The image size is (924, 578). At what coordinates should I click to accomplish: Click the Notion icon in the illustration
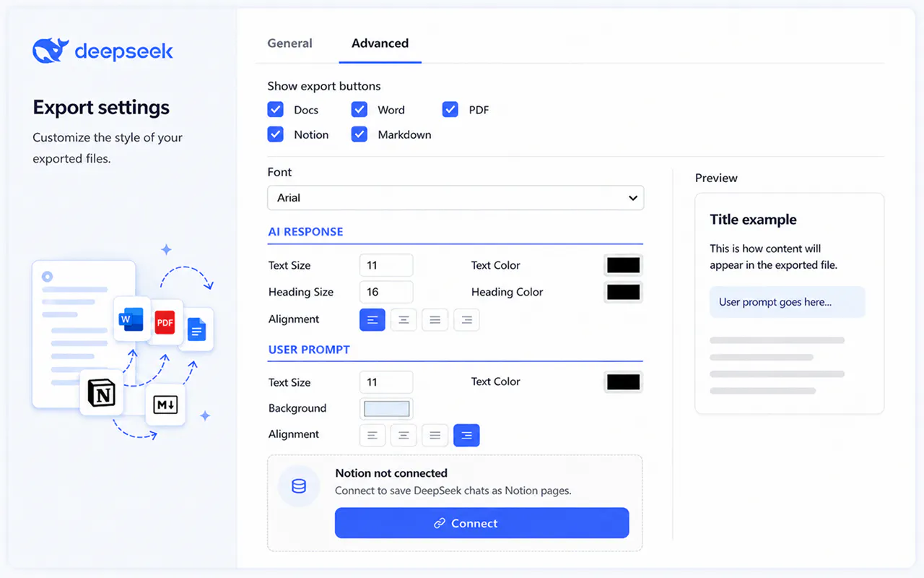pyautogui.click(x=101, y=393)
